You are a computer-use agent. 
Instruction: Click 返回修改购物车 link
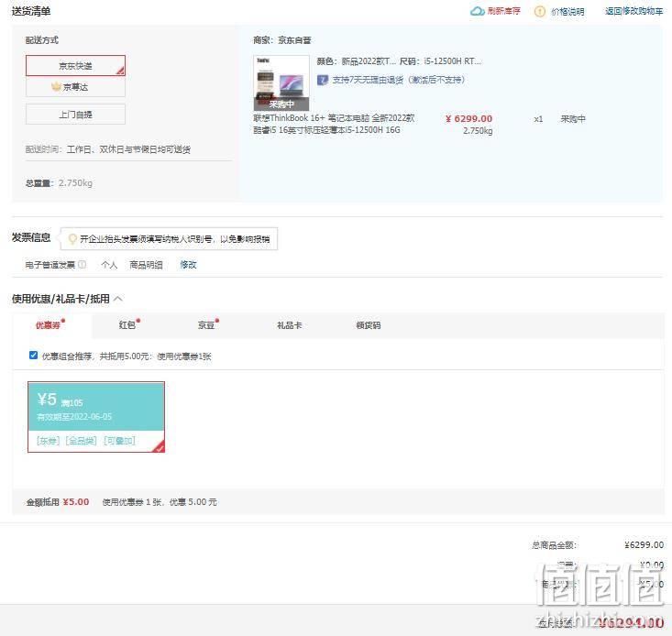coord(633,11)
